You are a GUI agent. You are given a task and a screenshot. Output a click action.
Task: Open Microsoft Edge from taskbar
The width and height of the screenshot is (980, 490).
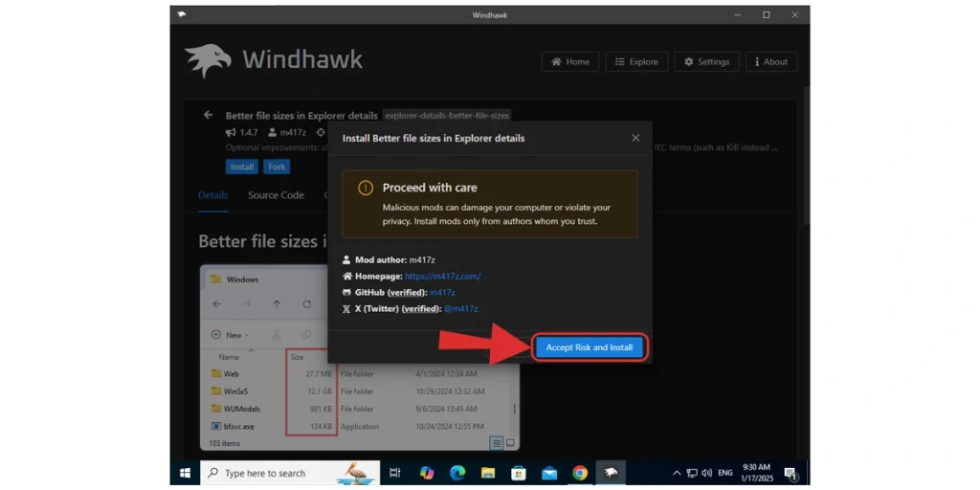(457, 473)
